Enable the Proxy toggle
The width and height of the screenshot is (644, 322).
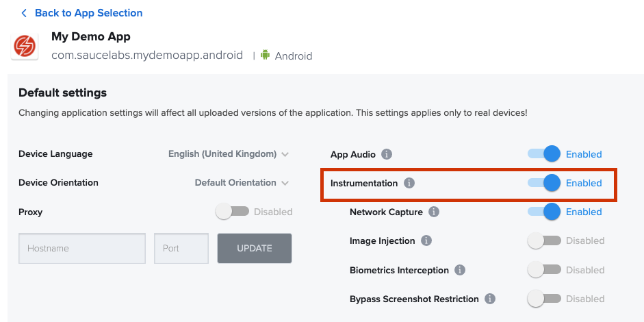click(232, 212)
